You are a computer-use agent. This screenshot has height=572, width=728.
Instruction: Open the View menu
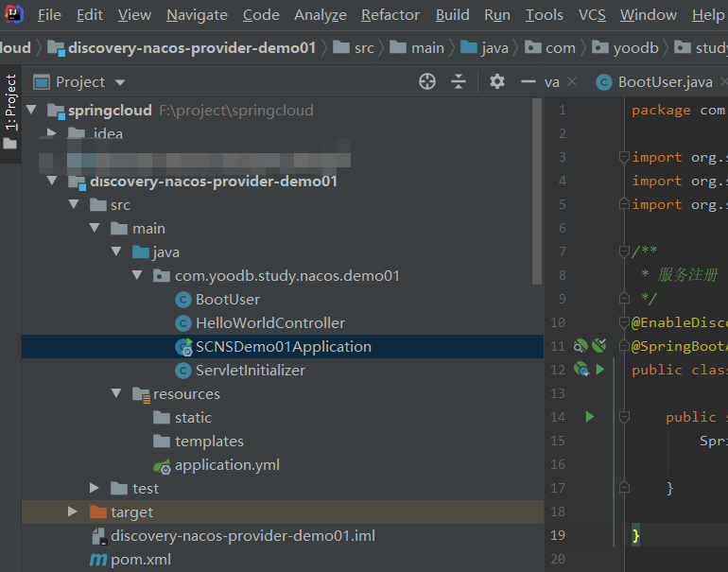(x=134, y=15)
